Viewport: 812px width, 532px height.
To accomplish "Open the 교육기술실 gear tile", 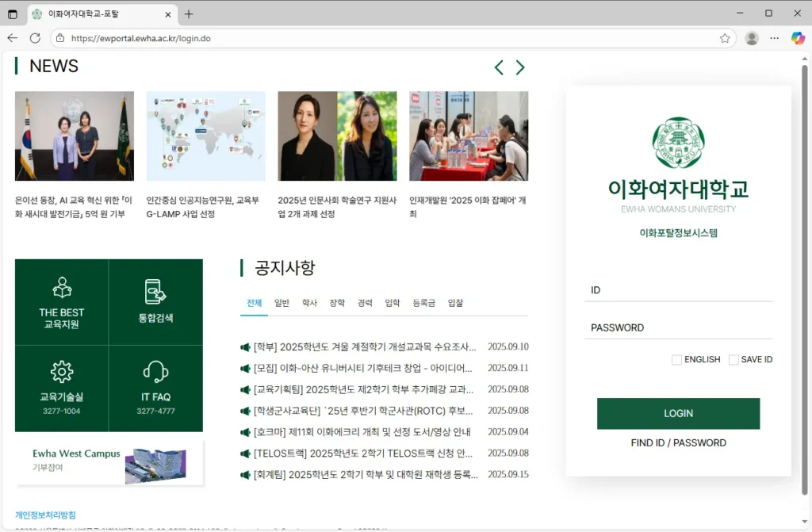I will click(62, 388).
